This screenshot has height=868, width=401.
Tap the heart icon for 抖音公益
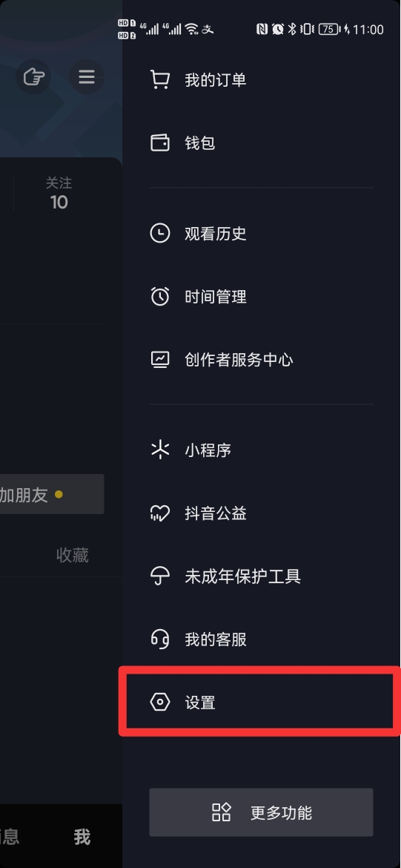coord(160,513)
